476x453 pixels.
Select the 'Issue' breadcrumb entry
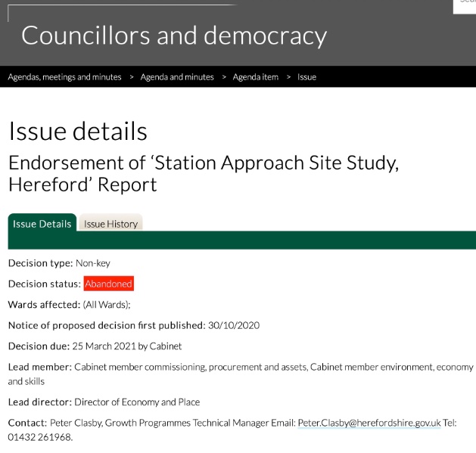[x=306, y=77]
